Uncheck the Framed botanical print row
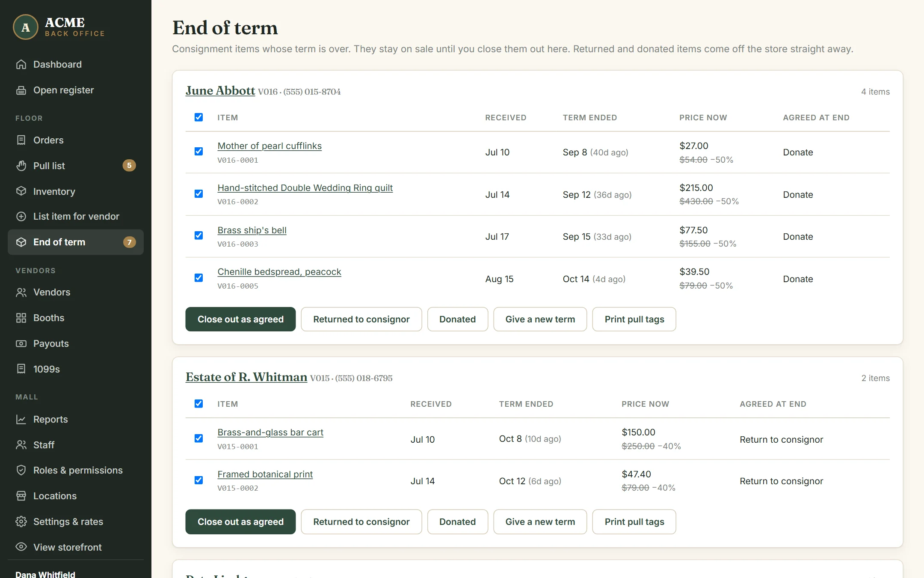Viewport: 924px width, 578px height. 198,480
